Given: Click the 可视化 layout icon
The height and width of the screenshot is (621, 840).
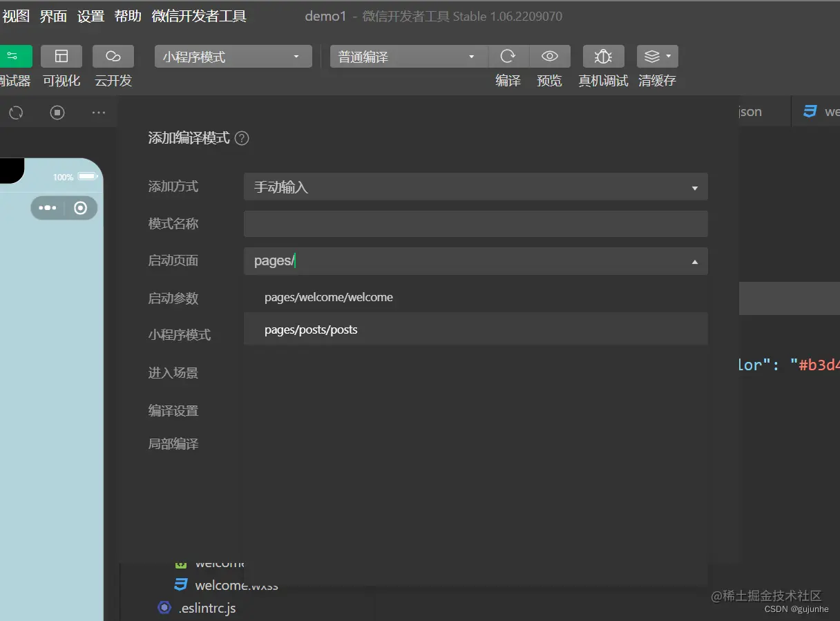Looking at the screenshot, I should click(61, 57).
